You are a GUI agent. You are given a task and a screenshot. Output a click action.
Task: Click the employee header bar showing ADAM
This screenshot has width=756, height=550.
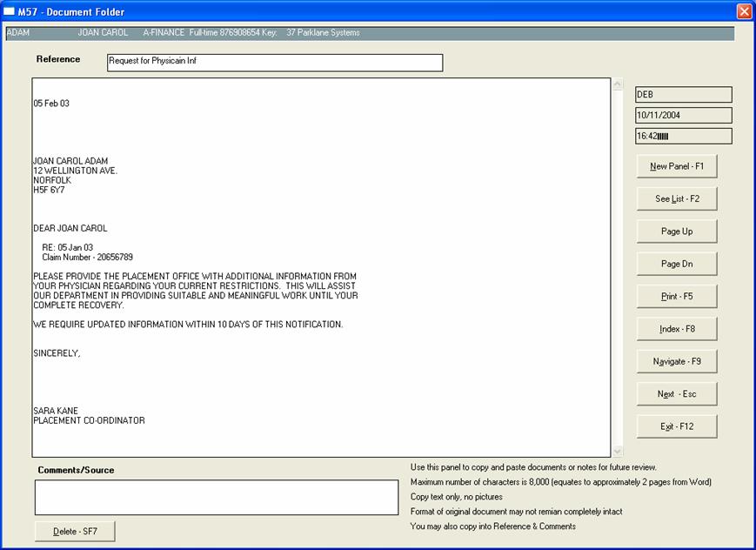371,33
